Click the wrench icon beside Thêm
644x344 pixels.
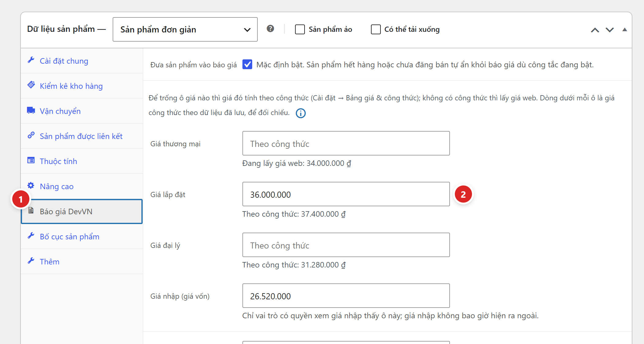[31, 261]
